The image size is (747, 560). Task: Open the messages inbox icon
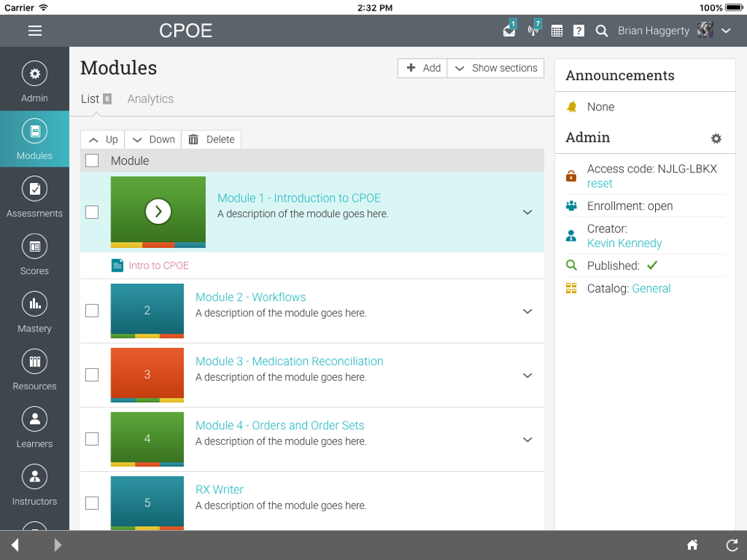pyautogui.click(x=509, y=31)
